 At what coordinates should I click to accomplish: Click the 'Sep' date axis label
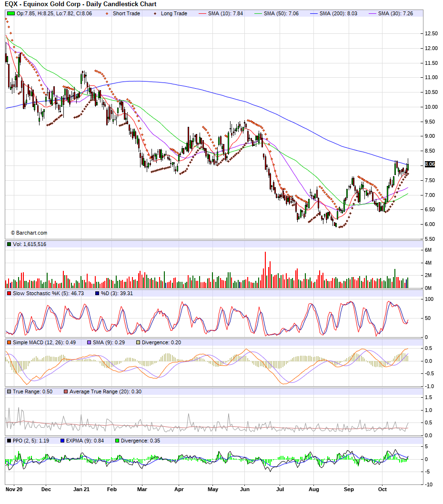[349, 490]
